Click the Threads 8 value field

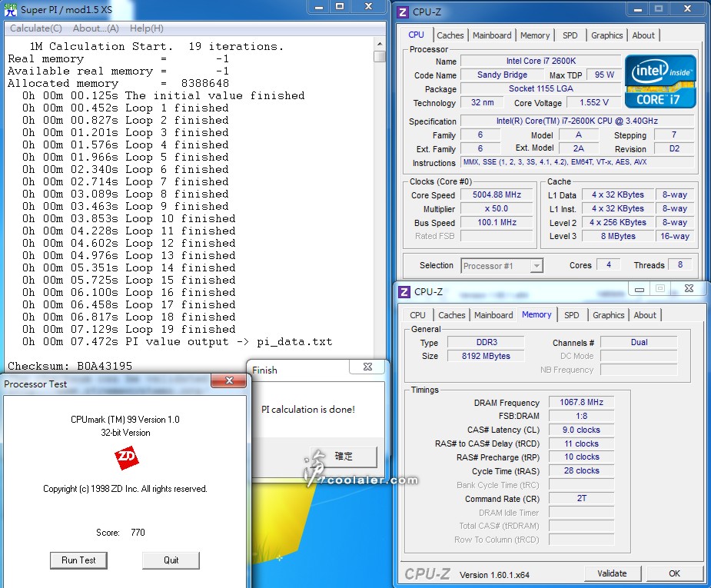point(679,264)
